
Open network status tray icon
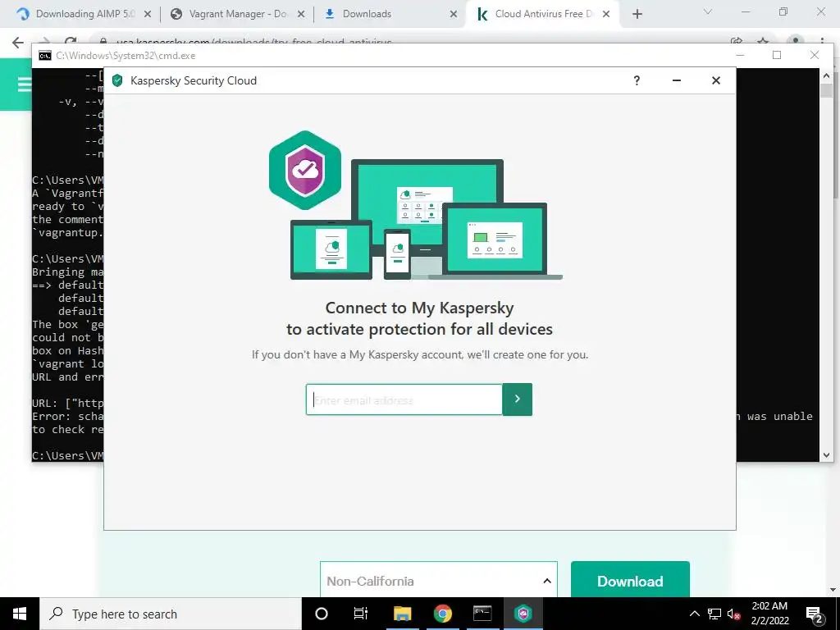714,614
